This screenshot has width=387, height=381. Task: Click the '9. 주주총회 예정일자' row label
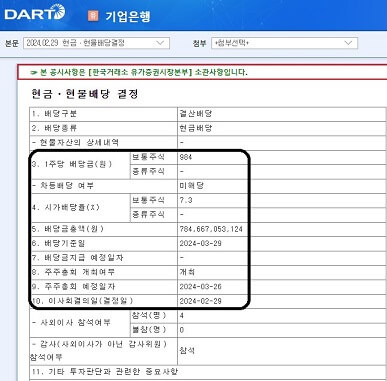tap(73, 286)
